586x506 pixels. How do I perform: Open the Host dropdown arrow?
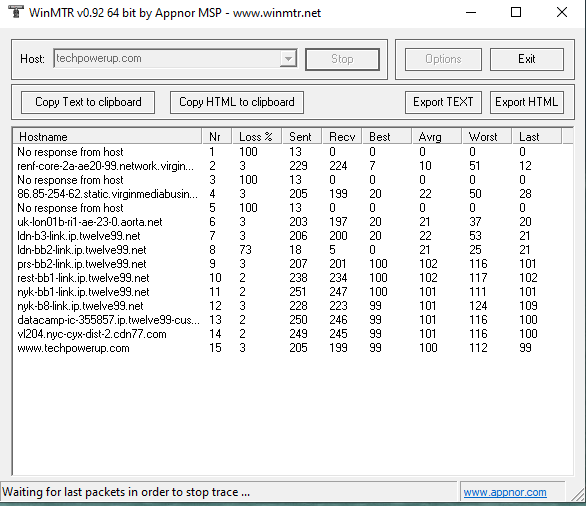point(288,59)
